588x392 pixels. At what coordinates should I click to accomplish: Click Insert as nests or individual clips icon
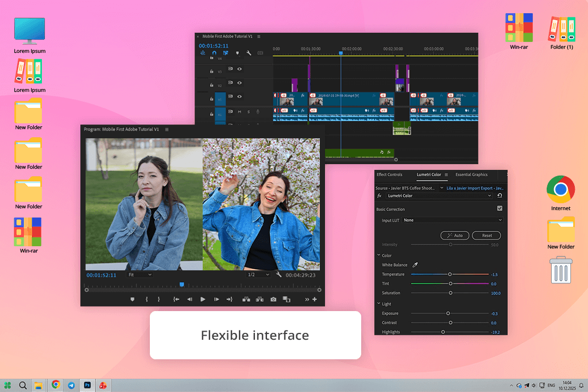click(x=203, y=53)
